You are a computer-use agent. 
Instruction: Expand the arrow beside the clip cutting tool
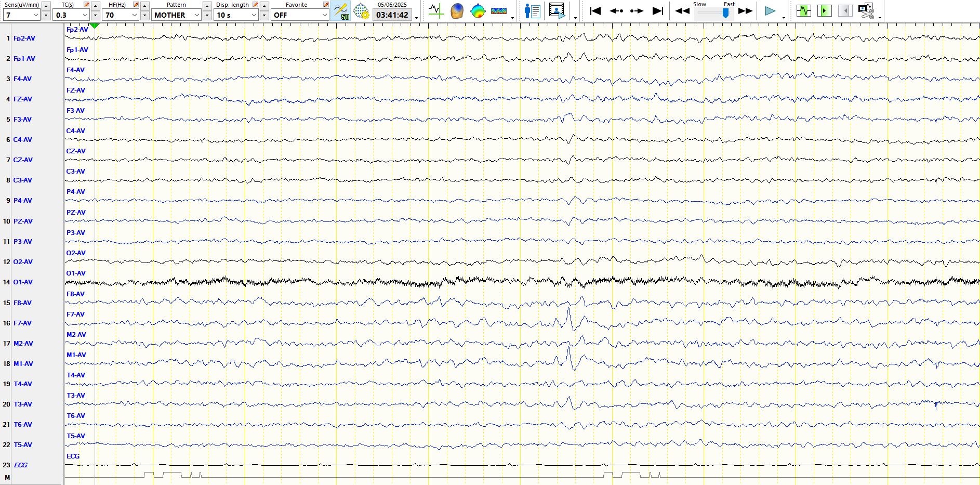click(x=880, y=17)
